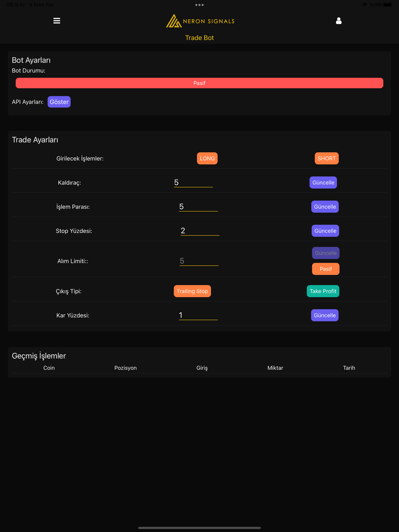
Task: Check the battery status icon
Action: (388, 5)
